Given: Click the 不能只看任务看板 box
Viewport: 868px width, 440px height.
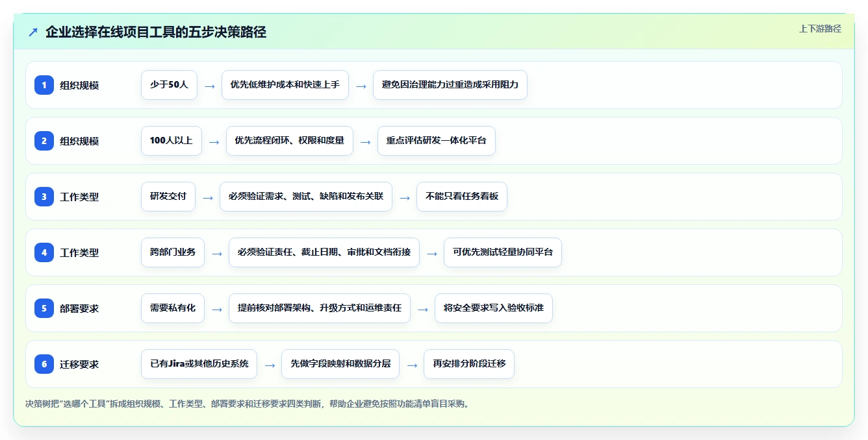Looking at the screenshot, I should click(462, 197).
